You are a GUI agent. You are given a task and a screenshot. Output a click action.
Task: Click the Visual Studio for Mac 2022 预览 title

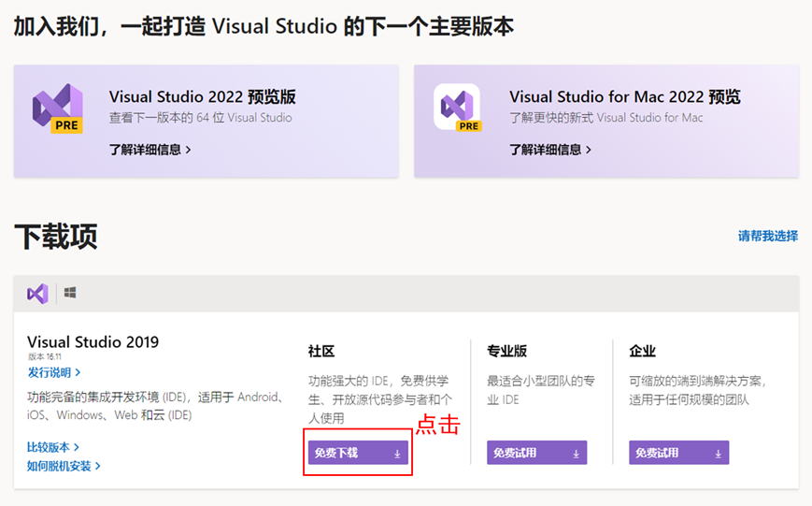pyautogui.click(x=625, y=96)
